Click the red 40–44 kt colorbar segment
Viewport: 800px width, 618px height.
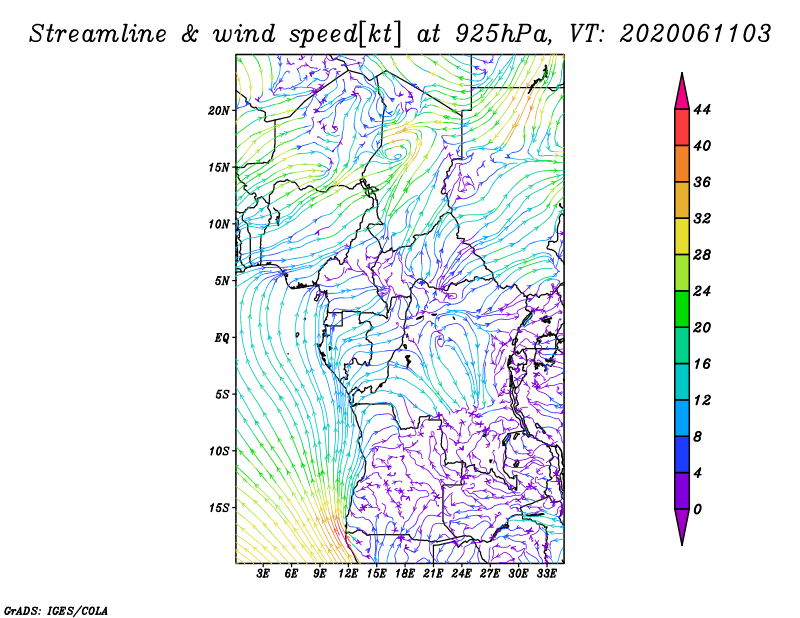tap(682, 128)
